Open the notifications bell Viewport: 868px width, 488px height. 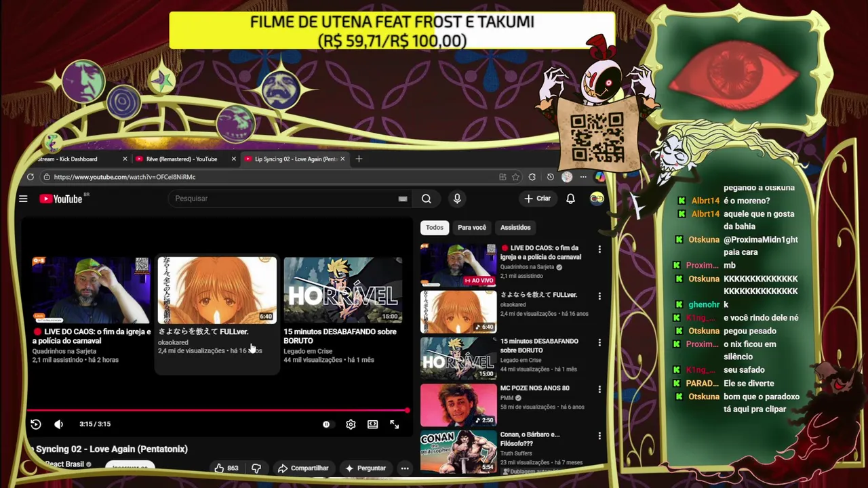pos(570,199)
